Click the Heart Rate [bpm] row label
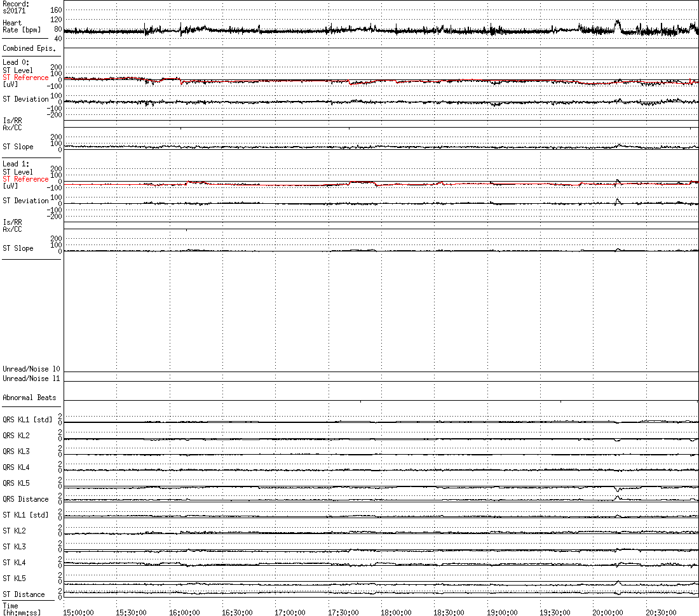Image resolution: width=699 pixels, height=616 pixels. point(22,26)
